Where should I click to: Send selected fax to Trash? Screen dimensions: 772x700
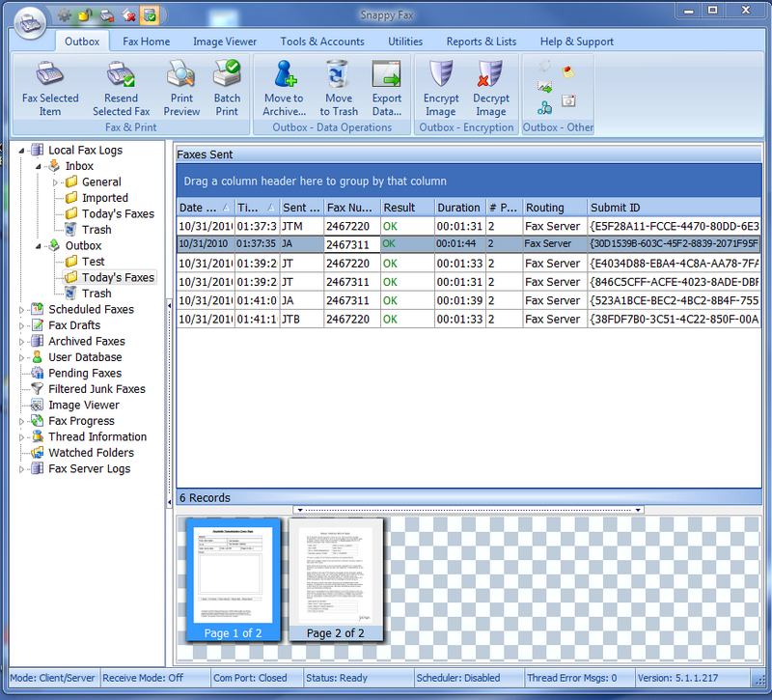point(339,90)
